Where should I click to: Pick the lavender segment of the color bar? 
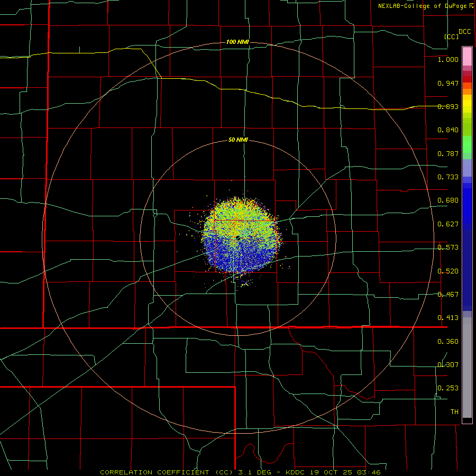467,168
